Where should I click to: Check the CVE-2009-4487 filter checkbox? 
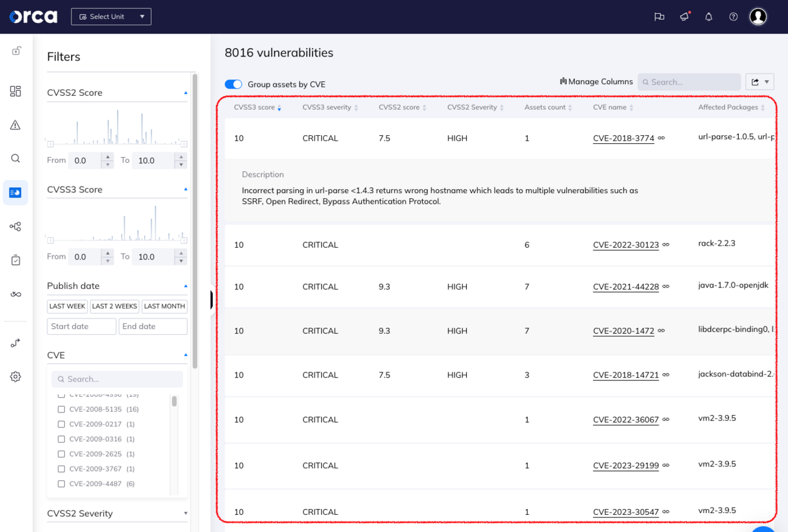61,484
